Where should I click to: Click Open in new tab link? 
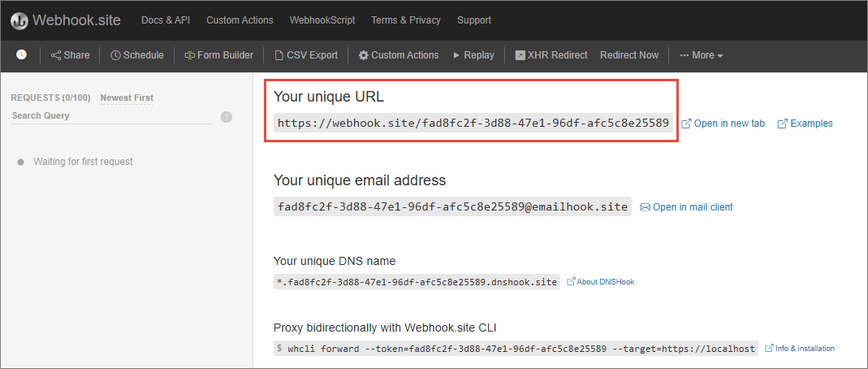[723, 124]
